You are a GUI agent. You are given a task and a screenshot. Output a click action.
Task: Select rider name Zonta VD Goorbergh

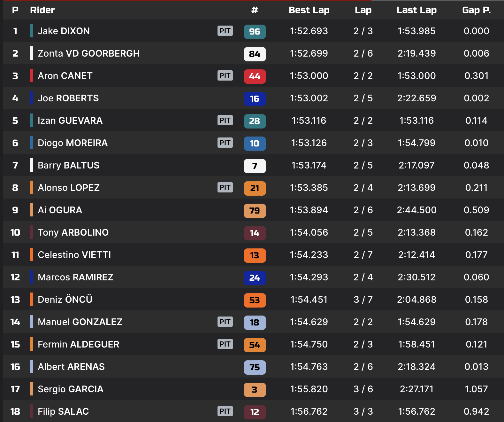88,53
